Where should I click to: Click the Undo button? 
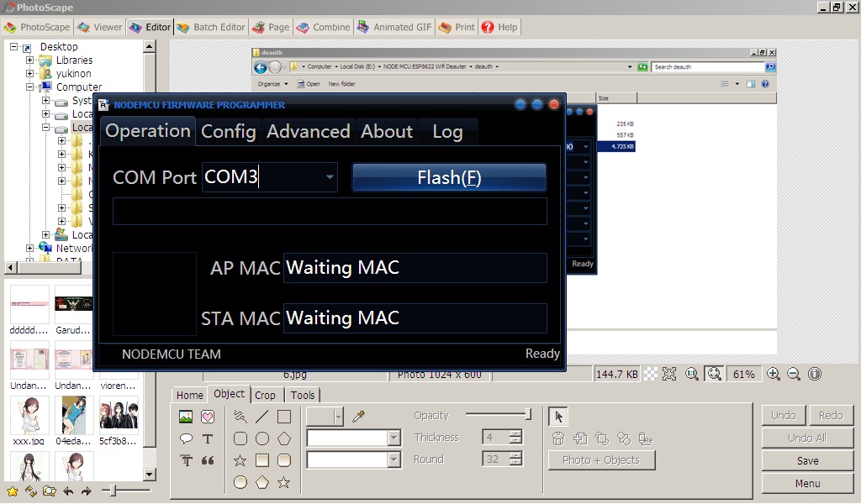click(783, 415)
